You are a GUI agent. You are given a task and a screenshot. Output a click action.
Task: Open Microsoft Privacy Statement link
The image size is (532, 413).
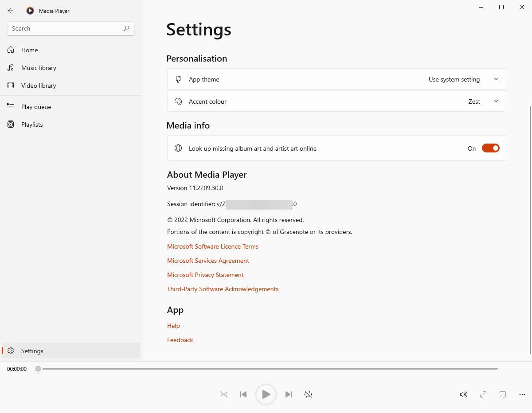(205, 275)
